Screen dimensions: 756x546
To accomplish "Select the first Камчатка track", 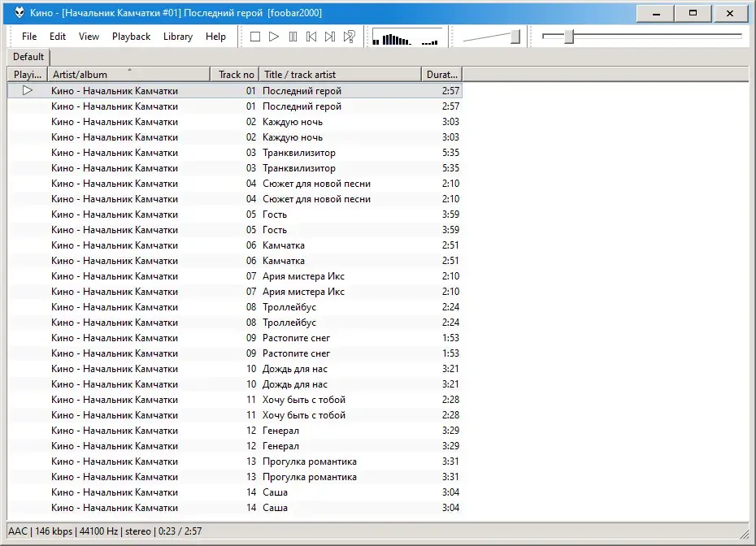I will click(235, 245).
